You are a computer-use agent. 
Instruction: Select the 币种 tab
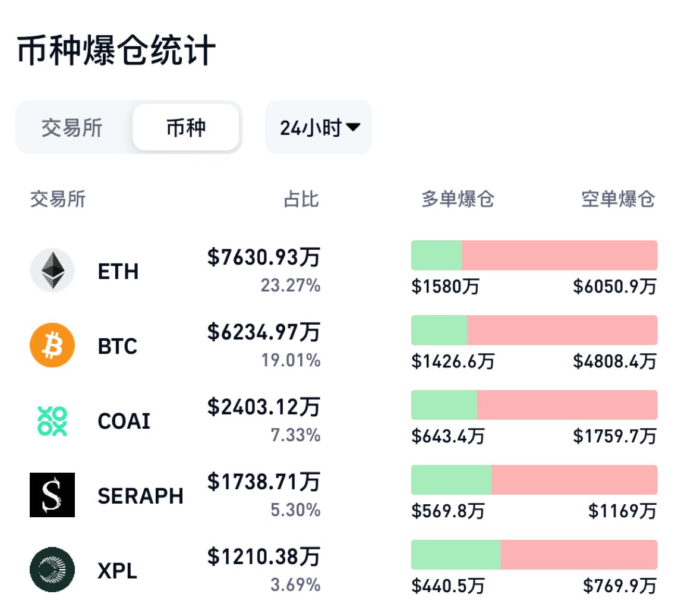[x=186, y=127]
